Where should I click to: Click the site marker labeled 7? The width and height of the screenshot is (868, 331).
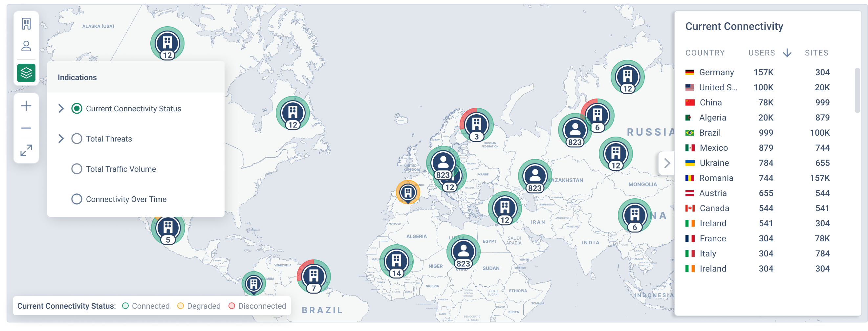[x=314, y=276]
